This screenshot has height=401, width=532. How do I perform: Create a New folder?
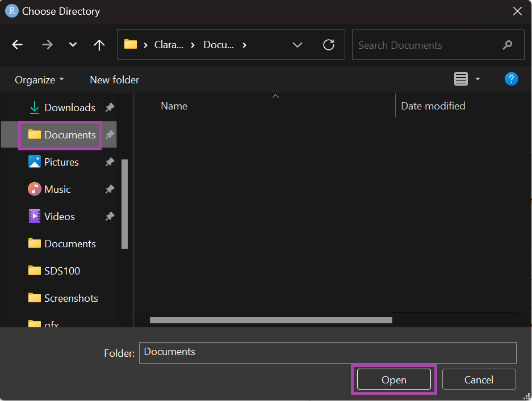click(x=114, y=80)
